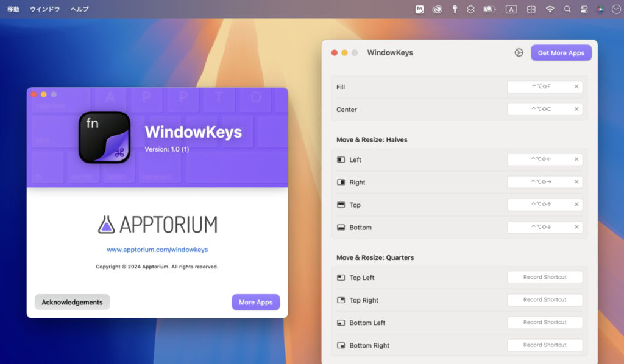Open the ヘルプ menu
Image resolution: width=624 pixels, height=364 pixels.
79,9
